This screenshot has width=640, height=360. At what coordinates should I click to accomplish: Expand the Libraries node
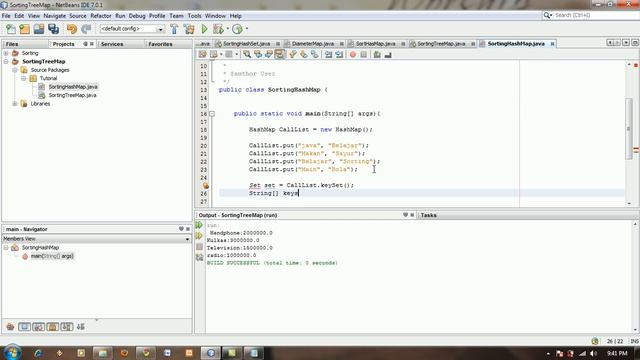15,104
